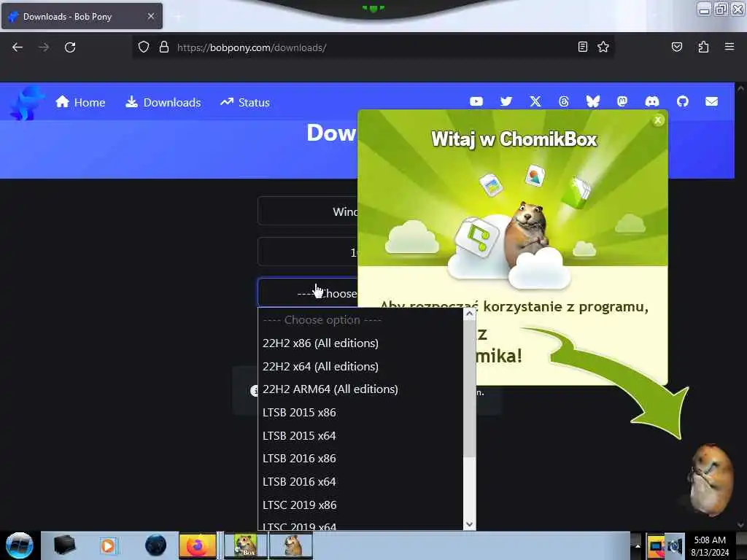Open the GitHub social icon

683,101
